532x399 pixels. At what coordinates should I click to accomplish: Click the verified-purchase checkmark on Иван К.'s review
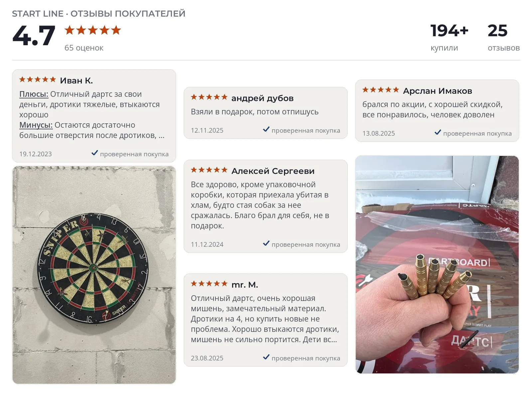coord(95,153)
